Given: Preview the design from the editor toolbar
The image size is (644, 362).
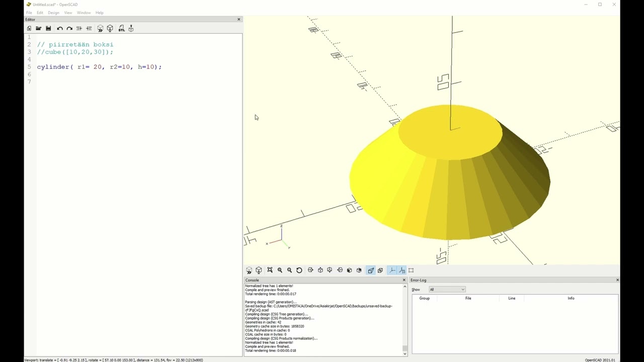Looking at the screenshot, I should [x=100, y=29].
